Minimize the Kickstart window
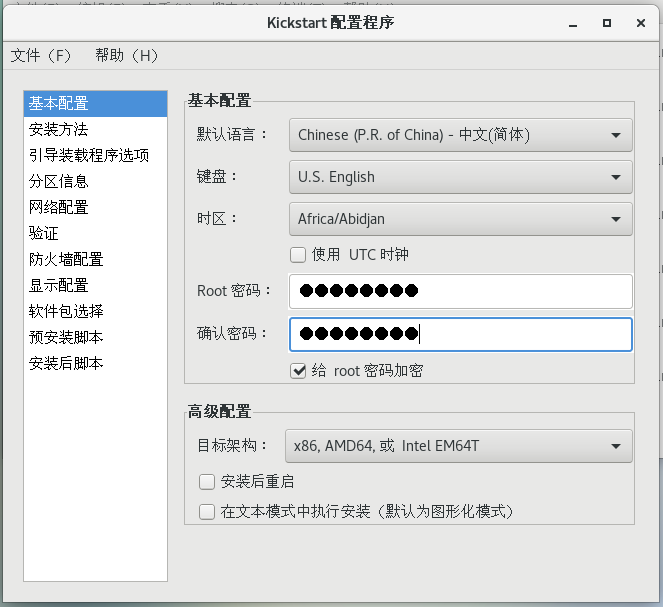 click(x=573, y=23)
